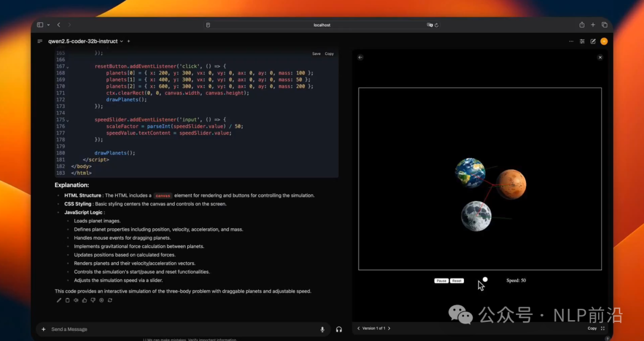Open the qwen2.5-coder-32b-instruct model dropdown

[x=85, y=41]
